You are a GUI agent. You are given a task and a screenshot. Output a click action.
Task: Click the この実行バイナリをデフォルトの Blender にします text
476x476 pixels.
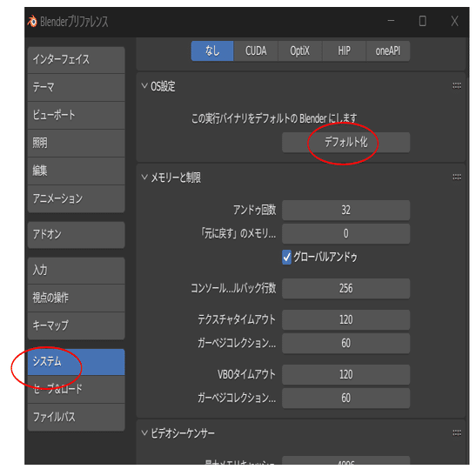(274, 118)
